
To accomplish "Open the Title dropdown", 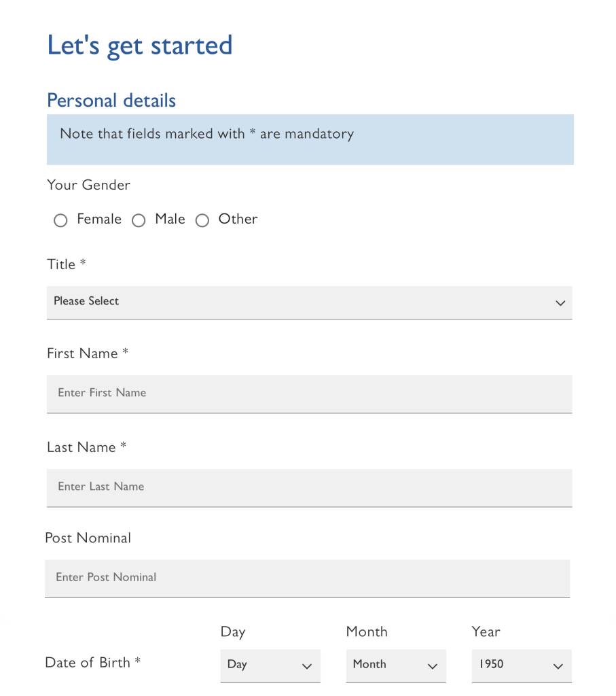I will click(x=309, y=302).
